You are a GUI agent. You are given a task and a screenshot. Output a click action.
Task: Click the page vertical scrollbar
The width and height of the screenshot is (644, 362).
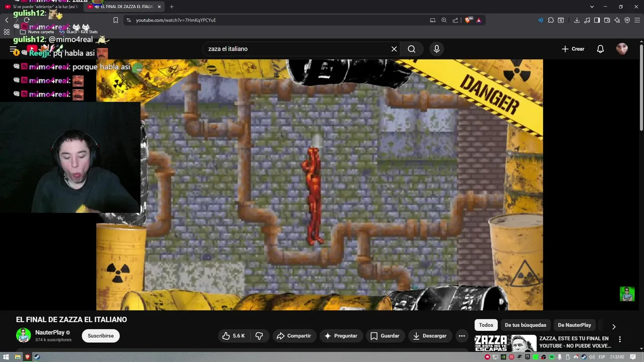click(641, 88)
